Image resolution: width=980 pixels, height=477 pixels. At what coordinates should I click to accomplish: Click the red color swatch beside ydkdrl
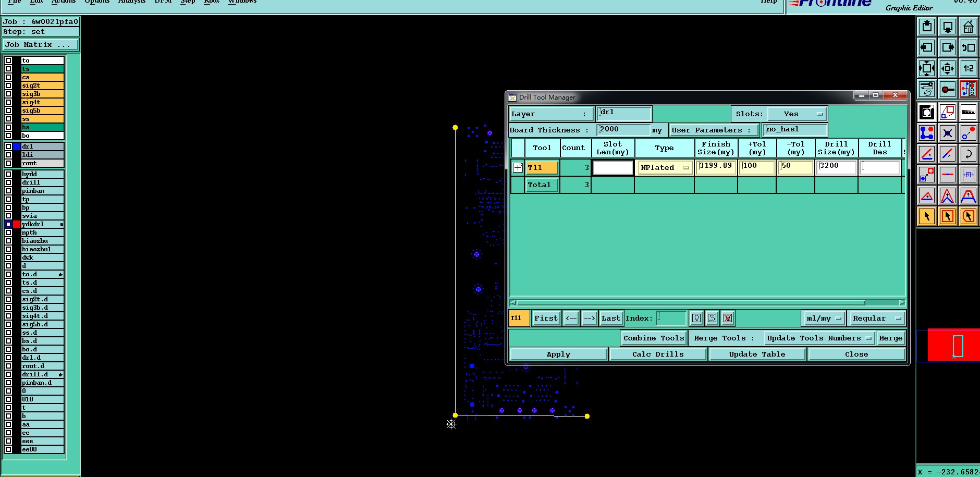(17, 224)
